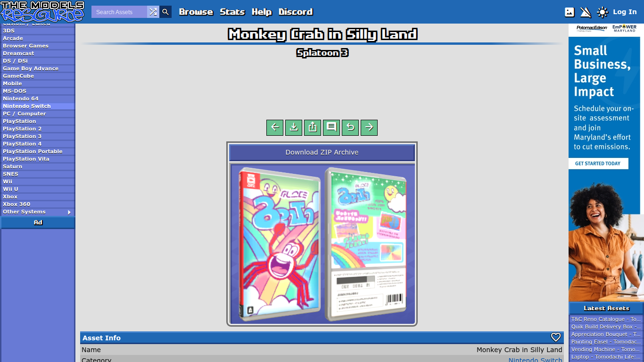
Task: Click the Asset Info header text
Action: tap(101, 338)
